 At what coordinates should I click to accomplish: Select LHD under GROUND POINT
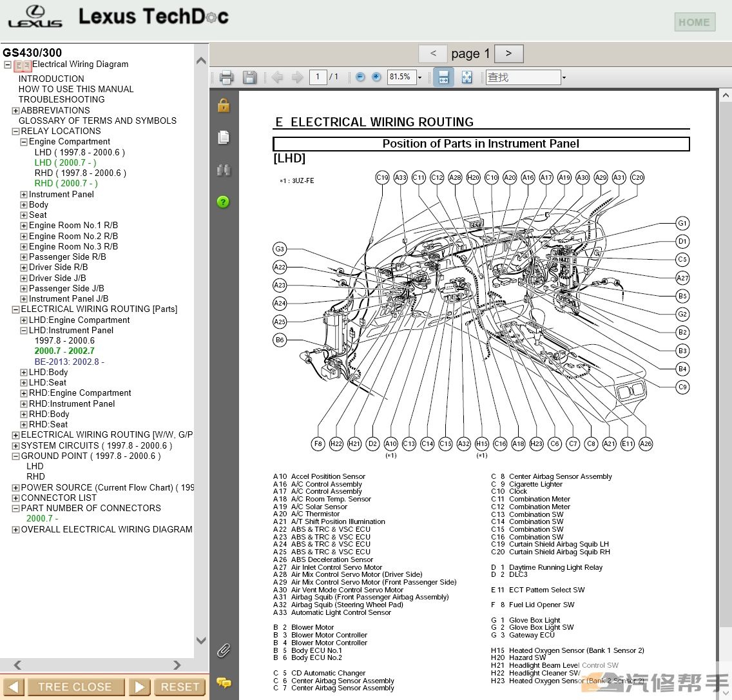(35, 467)
